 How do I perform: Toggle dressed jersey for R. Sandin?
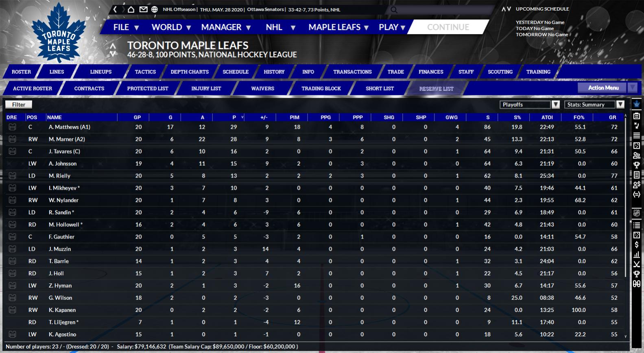[x=12, y=213]
